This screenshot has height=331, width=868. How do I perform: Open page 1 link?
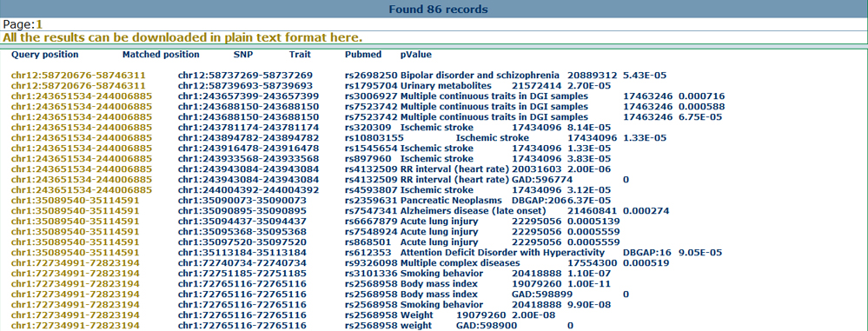point(39,23)
